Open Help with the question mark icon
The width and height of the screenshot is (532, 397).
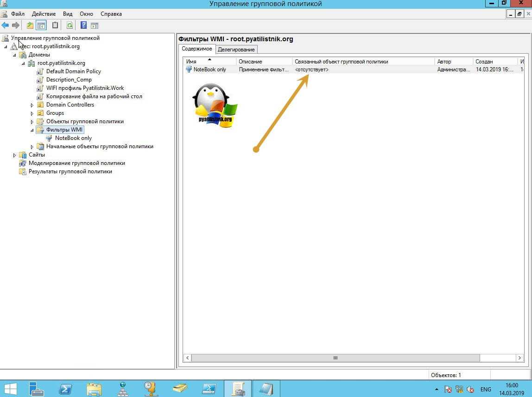[84, 25]
